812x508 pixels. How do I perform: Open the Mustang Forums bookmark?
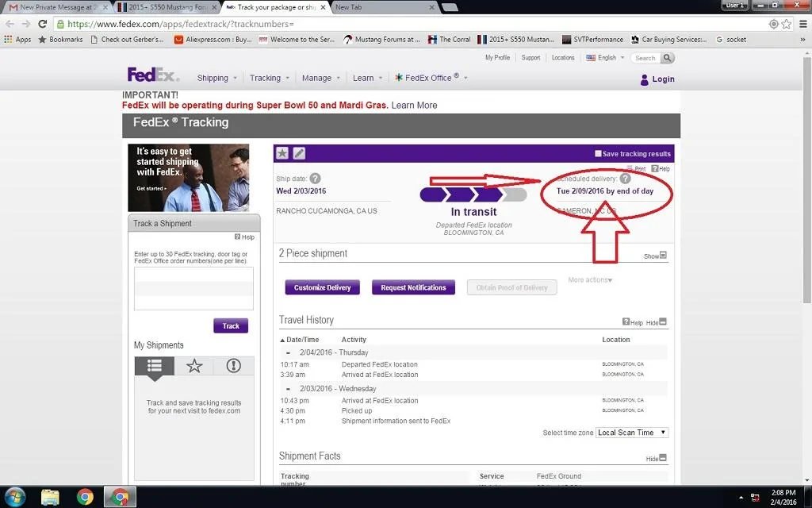click(382, 40)
